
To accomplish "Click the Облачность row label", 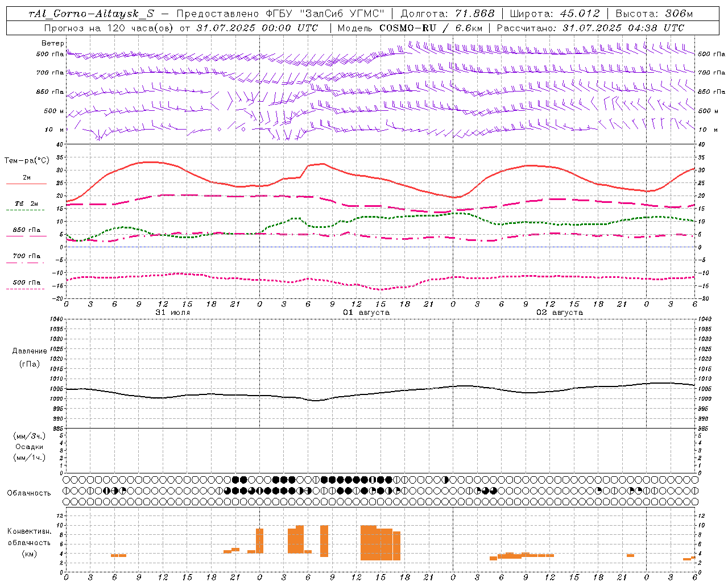I will pos(29,493).
